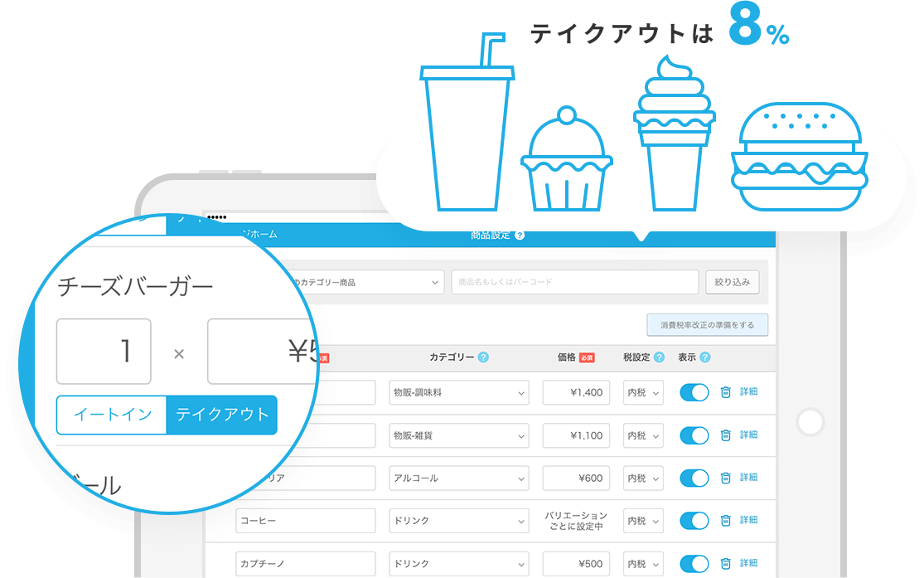Click the help icon next to 表示 header
The width and height of the screenshot is (924, 578).
click(x=704, y=357)
